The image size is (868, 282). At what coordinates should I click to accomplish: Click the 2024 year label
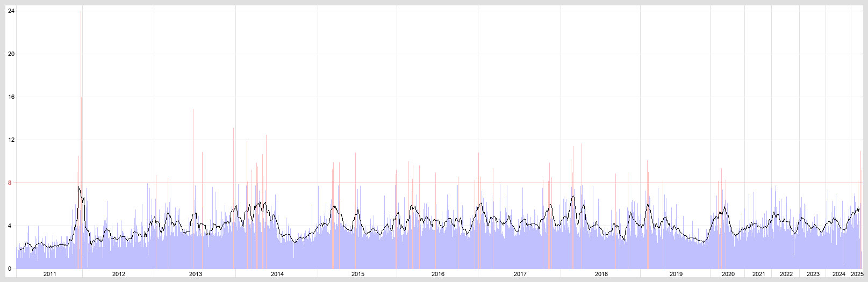tap(839, 274)
